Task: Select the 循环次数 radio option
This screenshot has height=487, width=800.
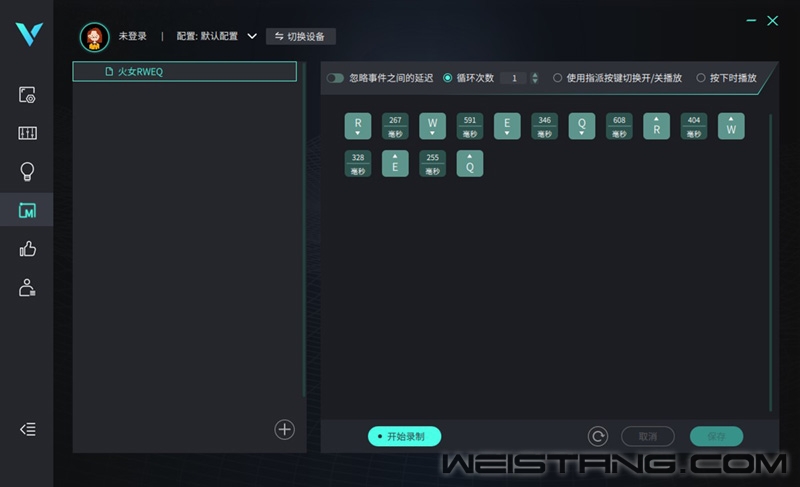Action: pyautogui.click(x=448, y=78)
